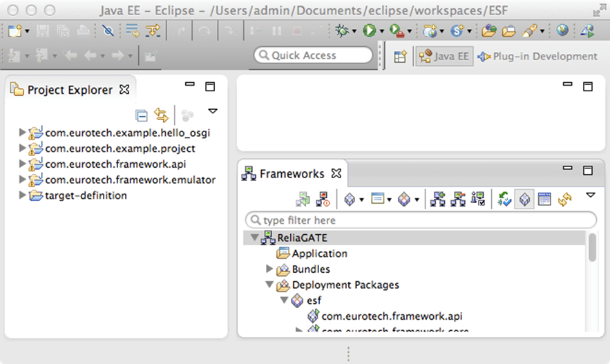
Task: Click the Add Framework icon
Action: (x=438, y=200)
